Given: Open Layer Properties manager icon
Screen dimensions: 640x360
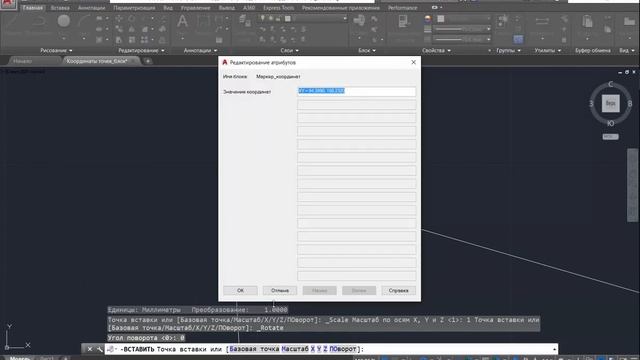Looking at the screenshot, I should click(244, 20).
